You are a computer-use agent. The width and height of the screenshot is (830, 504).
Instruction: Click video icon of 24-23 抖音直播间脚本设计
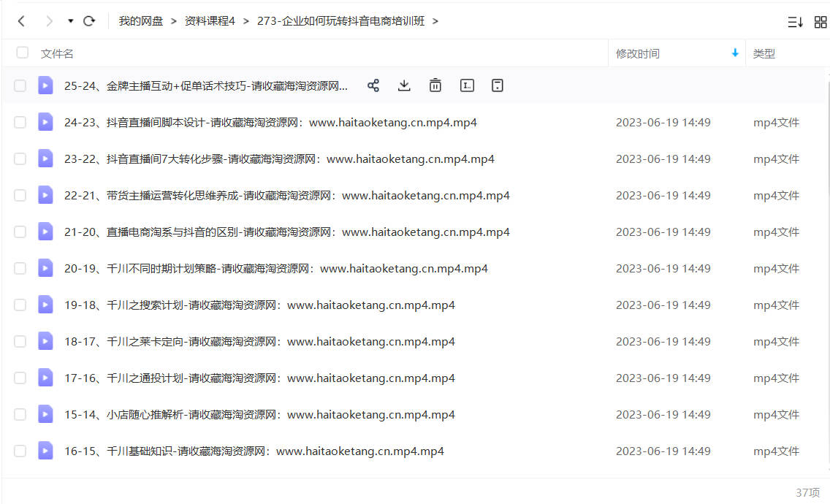[x=45, y=122]
